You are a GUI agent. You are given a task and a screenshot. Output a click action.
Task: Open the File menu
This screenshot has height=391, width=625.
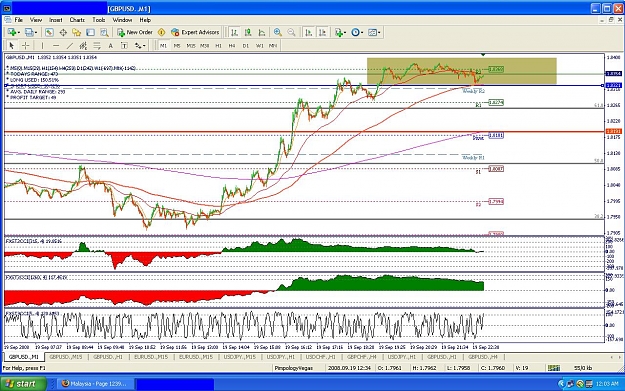pos(19,20)
